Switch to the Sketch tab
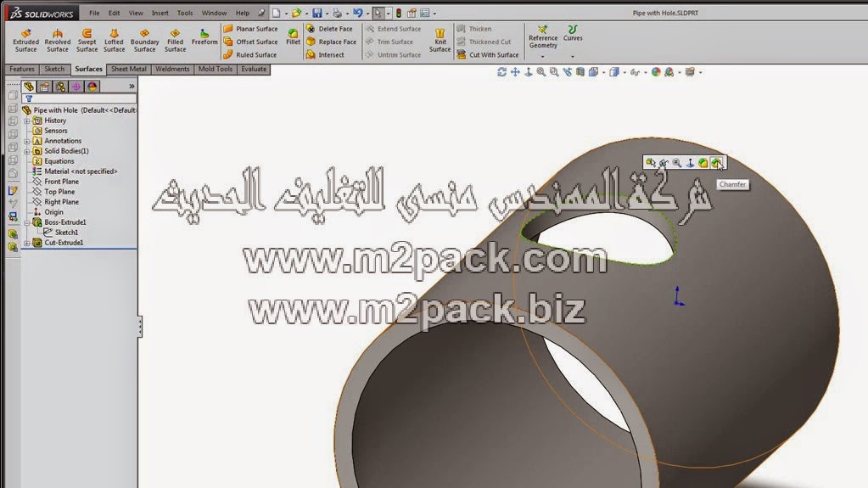This screenshot has width=868, height=488. pos(54,70)
